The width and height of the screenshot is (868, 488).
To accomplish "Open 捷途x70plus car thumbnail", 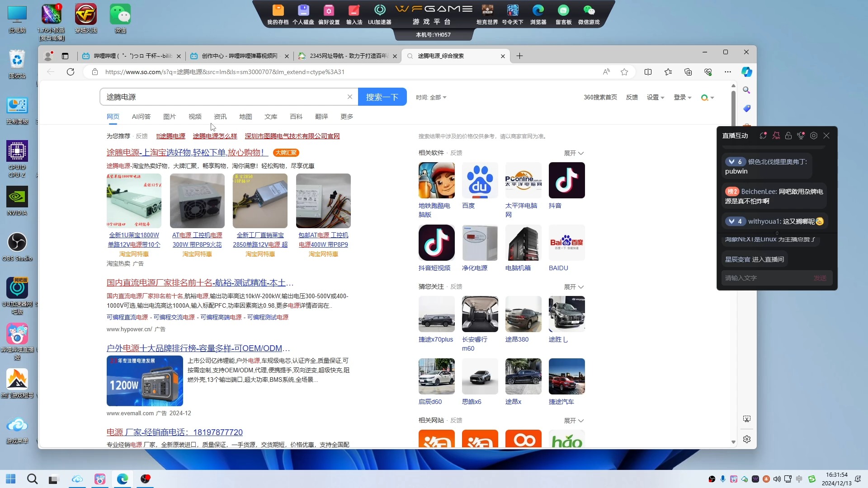I will pyautogui.click(x=436, y=314).
